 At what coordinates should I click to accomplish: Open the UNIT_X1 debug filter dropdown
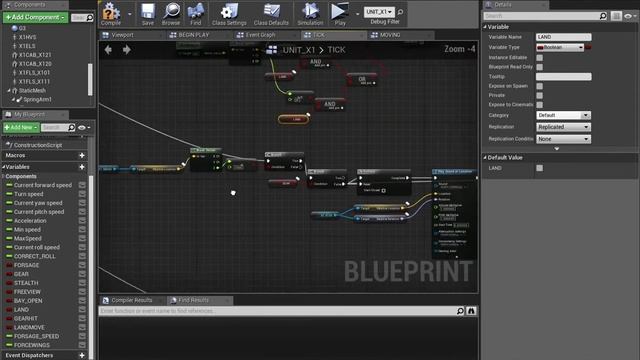tap(379, 11)
